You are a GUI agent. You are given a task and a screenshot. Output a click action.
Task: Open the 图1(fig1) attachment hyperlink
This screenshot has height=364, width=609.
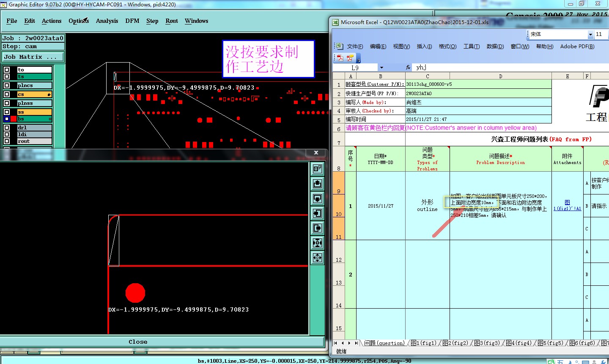567,205
